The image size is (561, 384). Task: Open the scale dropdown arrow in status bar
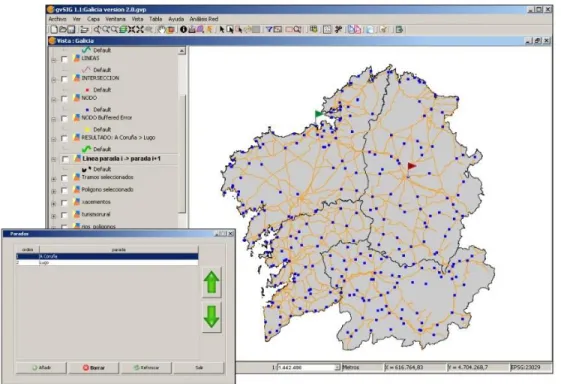coord(337,367)
